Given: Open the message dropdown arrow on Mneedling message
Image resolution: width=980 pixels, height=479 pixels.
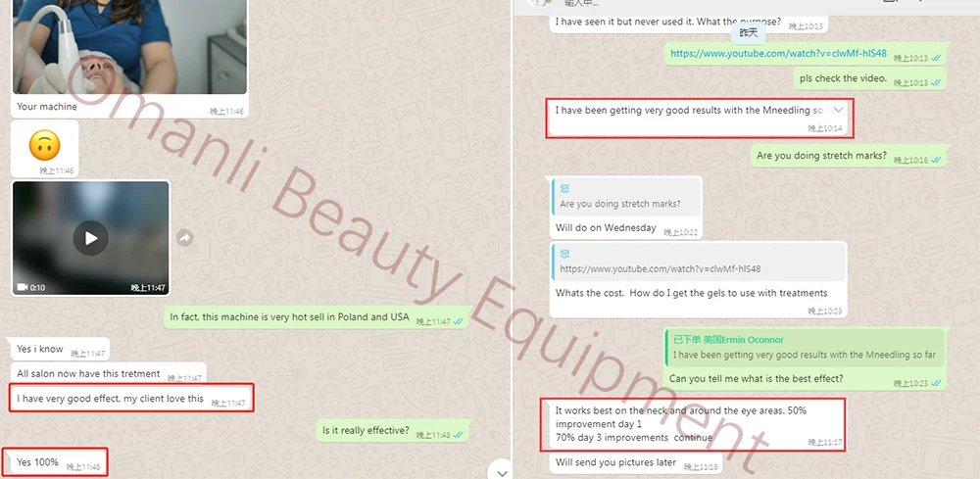Looking at the screenshot, I should coord(839,110).
